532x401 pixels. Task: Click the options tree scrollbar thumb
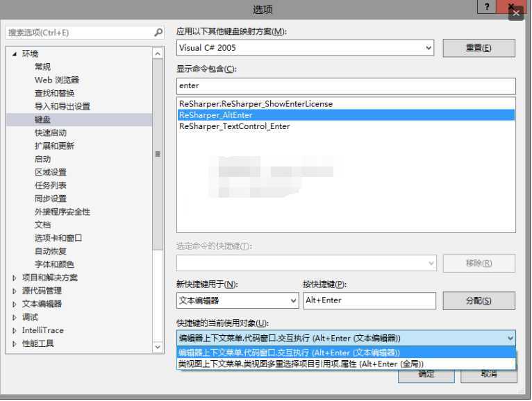click(x=158, y=155)
